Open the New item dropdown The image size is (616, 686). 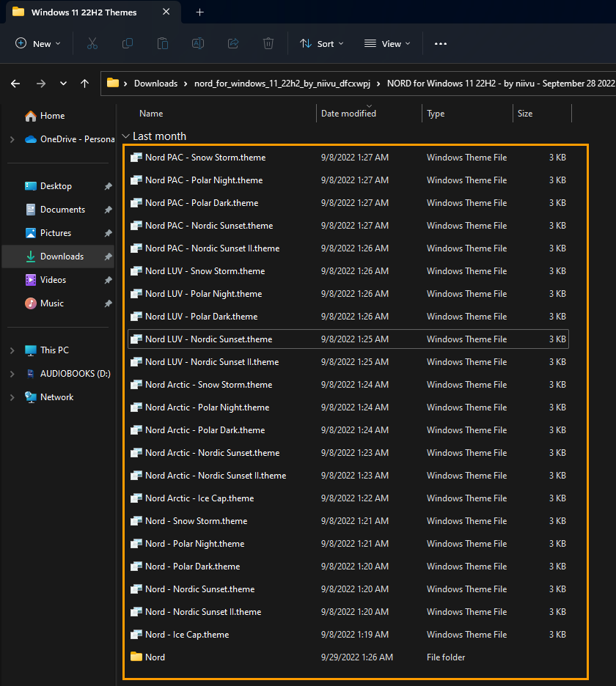(37, 44)
